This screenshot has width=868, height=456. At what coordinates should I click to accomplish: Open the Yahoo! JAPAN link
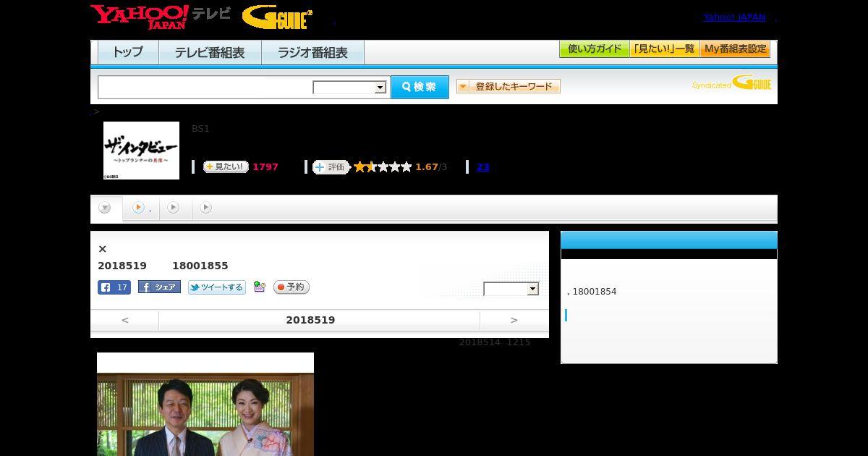[734, 17]
